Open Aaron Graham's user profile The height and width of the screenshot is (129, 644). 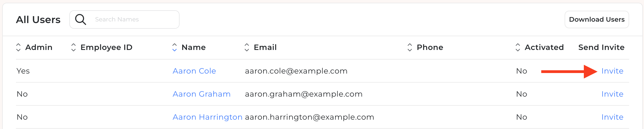[x=201, y=94]
